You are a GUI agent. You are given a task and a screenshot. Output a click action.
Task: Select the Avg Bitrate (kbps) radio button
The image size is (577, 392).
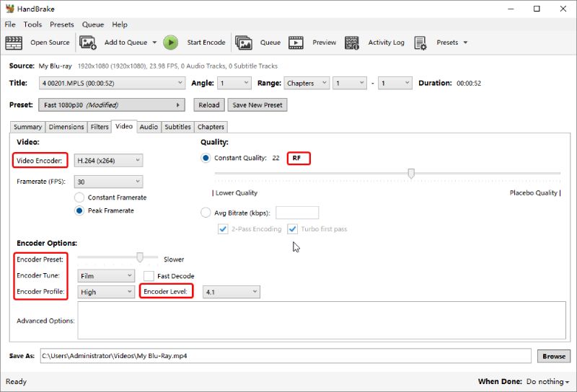pyautogui.click(x=206, y=213)
